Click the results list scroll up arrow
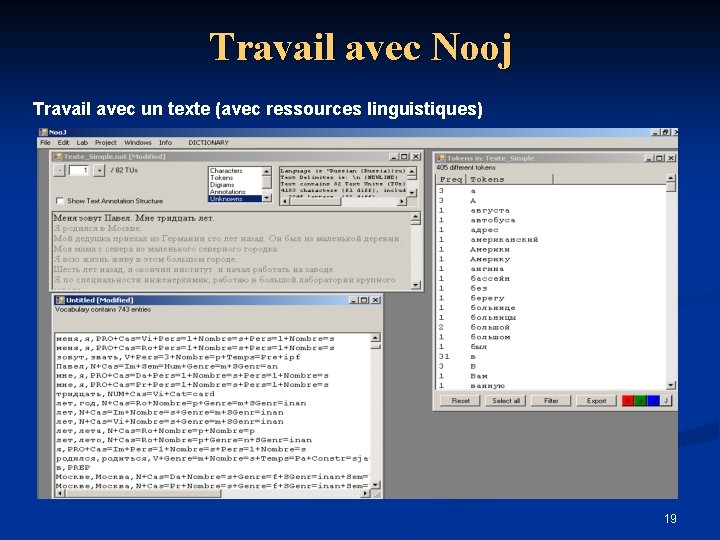The width and height of the screenshot is (720, 540). point(266,171)
